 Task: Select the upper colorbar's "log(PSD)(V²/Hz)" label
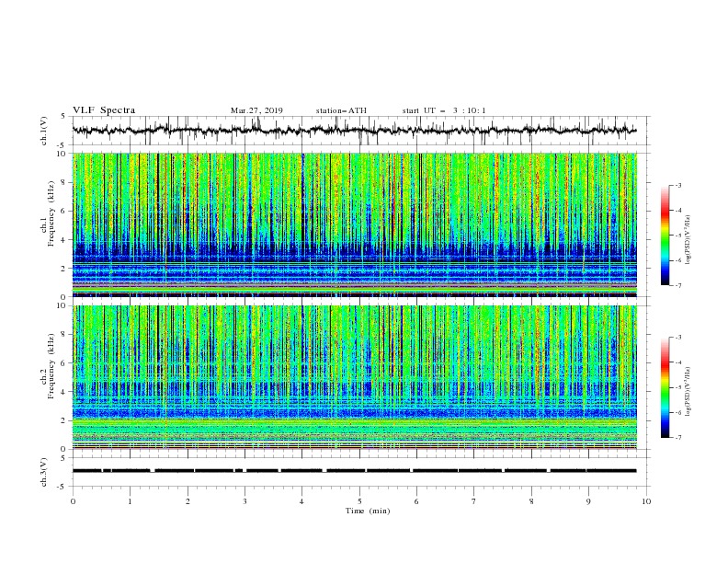(x=688, y=238)
